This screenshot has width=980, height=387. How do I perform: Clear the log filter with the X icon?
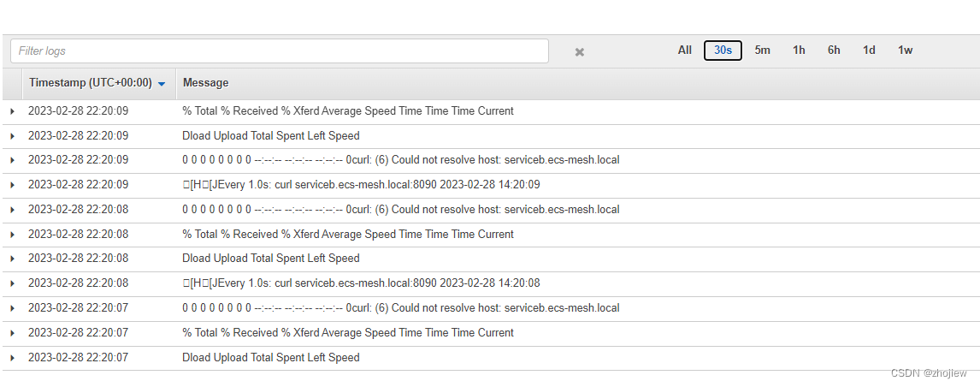pyautogui.click(x=580, y=52)
